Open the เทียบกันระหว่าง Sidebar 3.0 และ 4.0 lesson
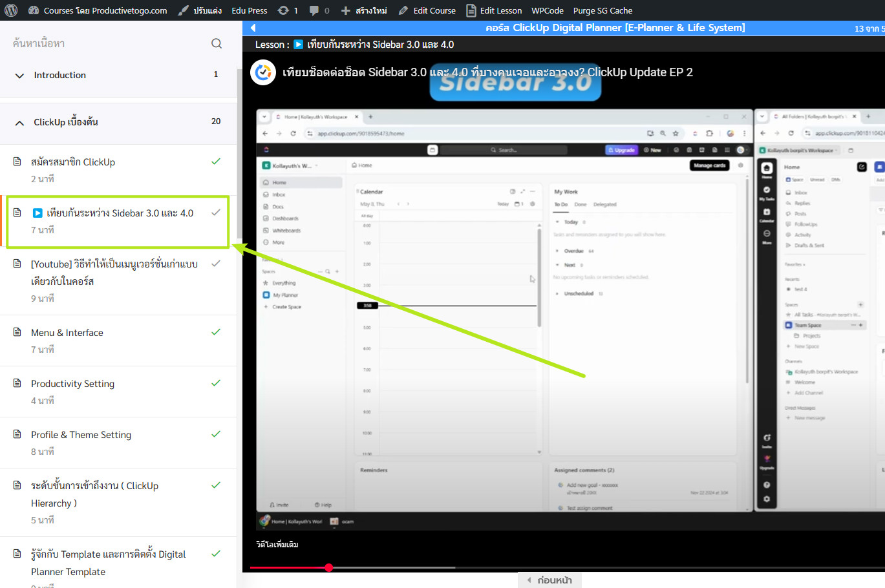 tap(120, 213)
